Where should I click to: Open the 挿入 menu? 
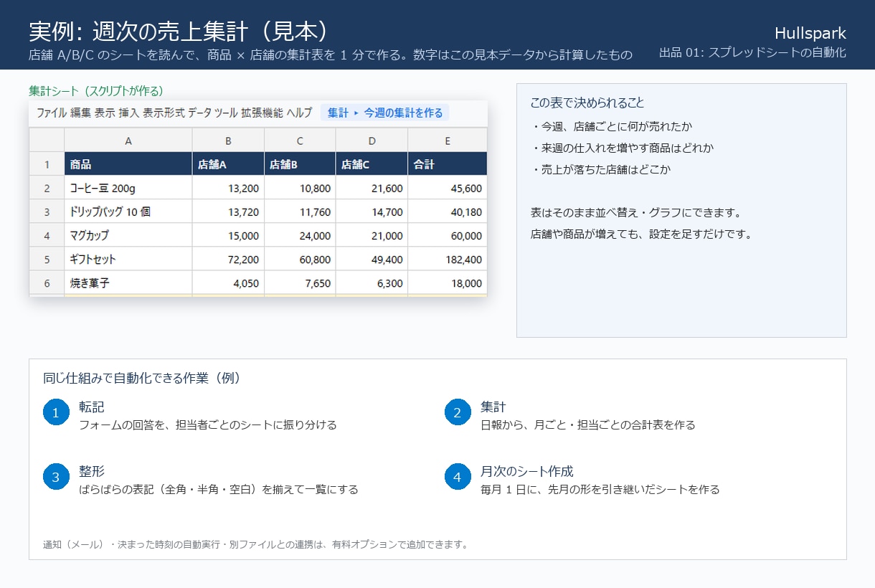128,113
